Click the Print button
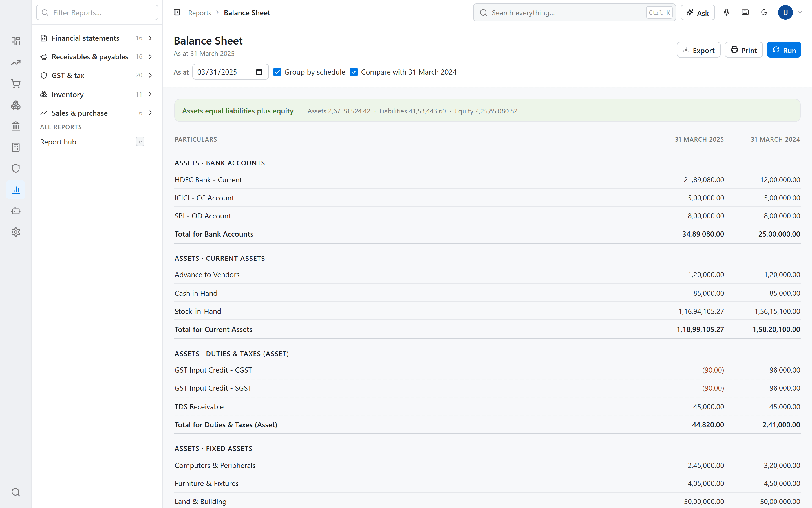Image resolution: width=812 pixels, height=508 pixels. point(743,50)
